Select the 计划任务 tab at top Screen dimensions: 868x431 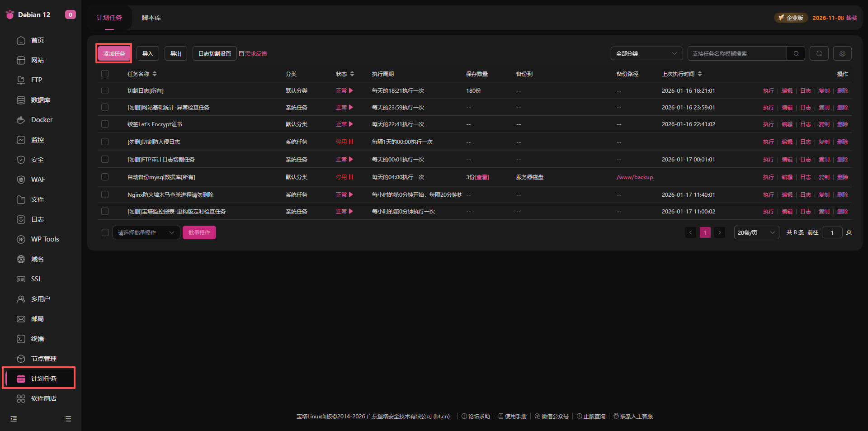pos(109,18)
